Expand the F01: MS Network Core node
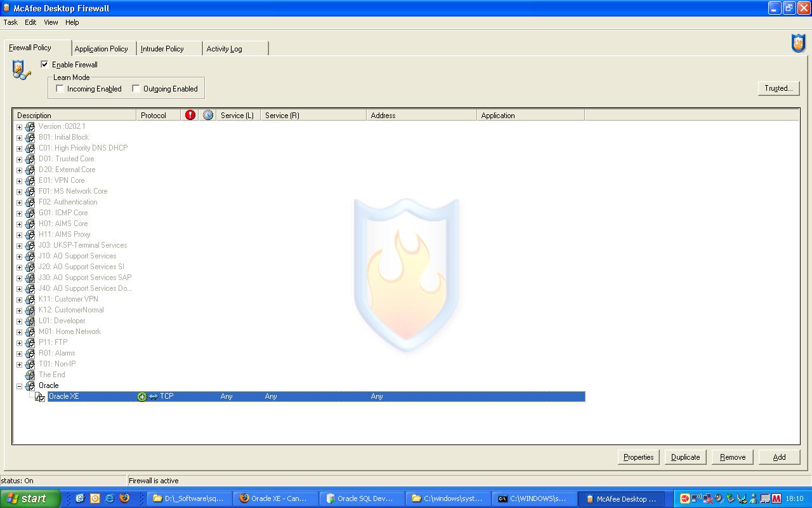The image size is (812, 508). point(19,192)
